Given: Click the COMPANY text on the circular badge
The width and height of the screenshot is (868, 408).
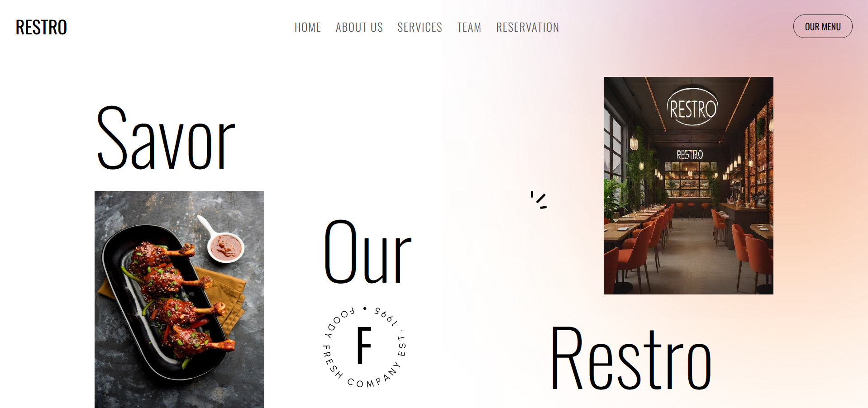Looking at the screenshot, I should (374, 376).
